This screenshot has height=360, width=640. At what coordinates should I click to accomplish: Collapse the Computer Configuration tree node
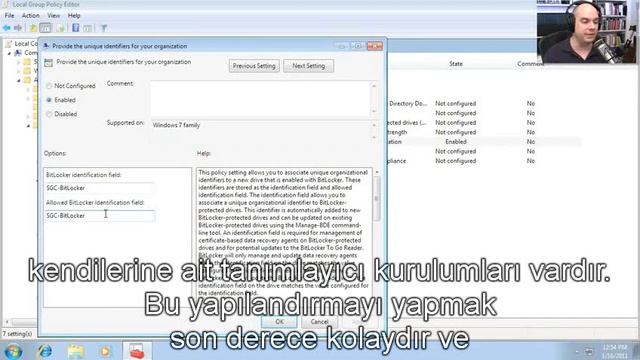tap(9, 53)
